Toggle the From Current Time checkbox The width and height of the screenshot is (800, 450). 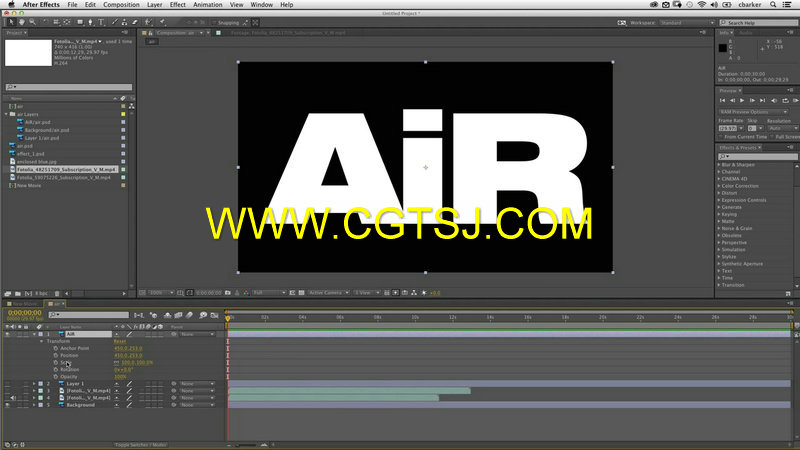[721, 137]
